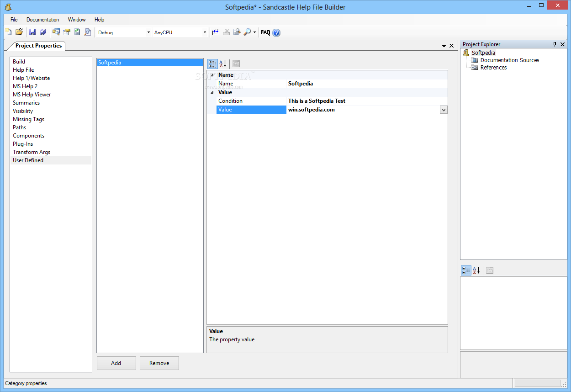Open the Value property dropdown arrow
Image resolution: width=571 pixels, height=392 pixels.
(x=444, y=110)
